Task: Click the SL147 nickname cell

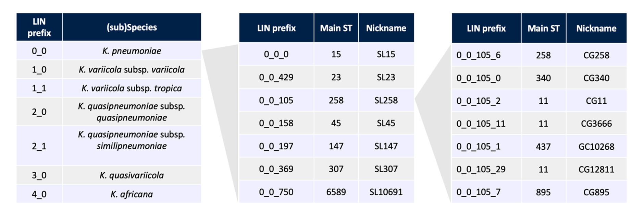Action: coord(386,146)
